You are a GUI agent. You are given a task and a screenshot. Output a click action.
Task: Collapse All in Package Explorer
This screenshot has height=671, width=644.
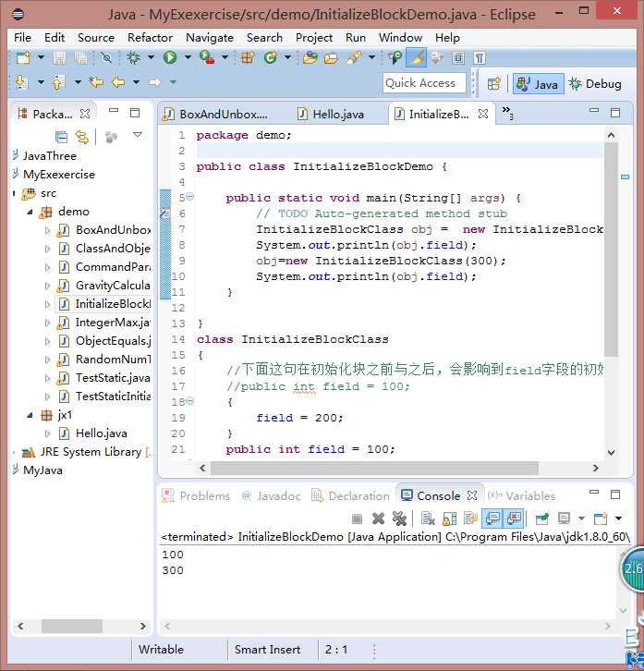61,137
